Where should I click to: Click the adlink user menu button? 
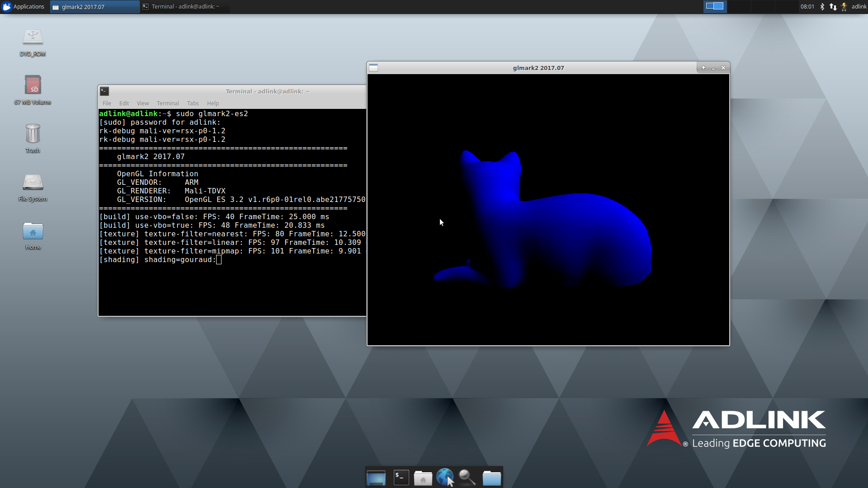[x=859, y=6]
